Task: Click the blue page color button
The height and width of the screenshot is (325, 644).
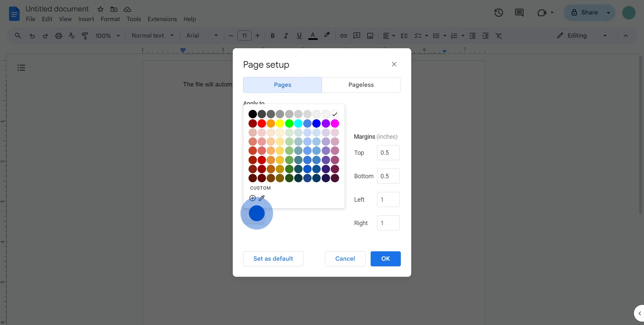Action: [x=257, y=213]
